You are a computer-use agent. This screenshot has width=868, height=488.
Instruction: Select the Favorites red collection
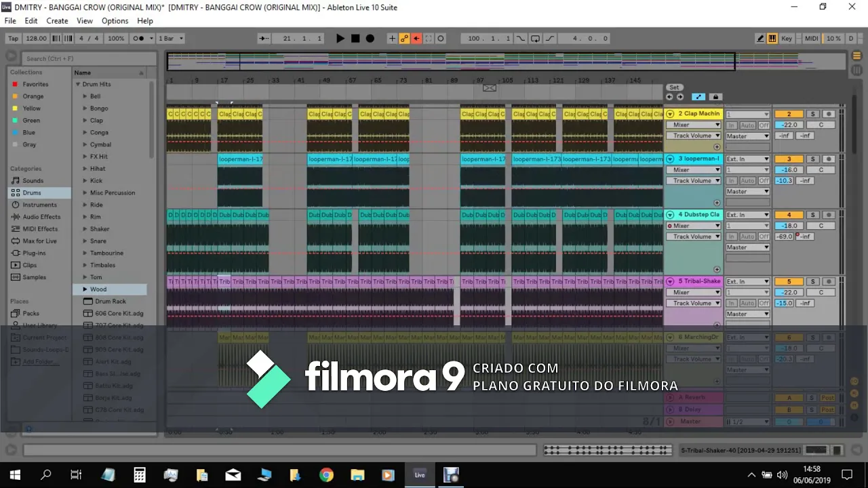(35, 84)
